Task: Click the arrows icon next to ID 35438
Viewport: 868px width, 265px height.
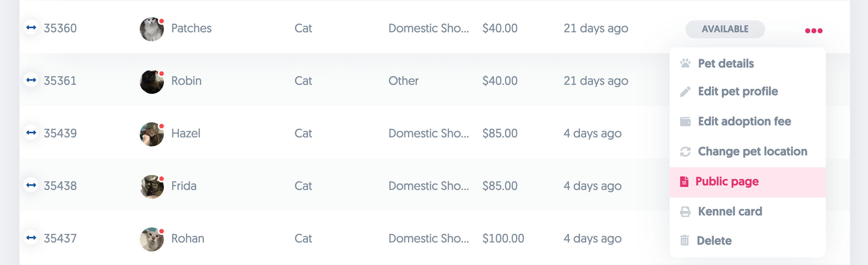Action: point(31,185)
